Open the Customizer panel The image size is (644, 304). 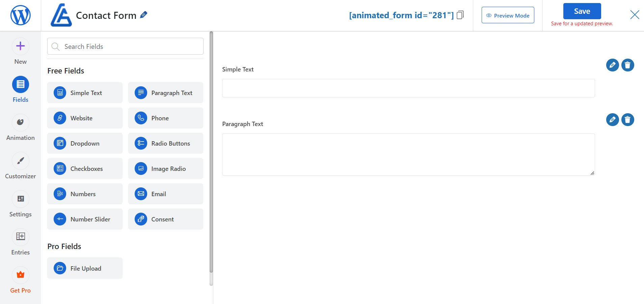tap(20, 165)
